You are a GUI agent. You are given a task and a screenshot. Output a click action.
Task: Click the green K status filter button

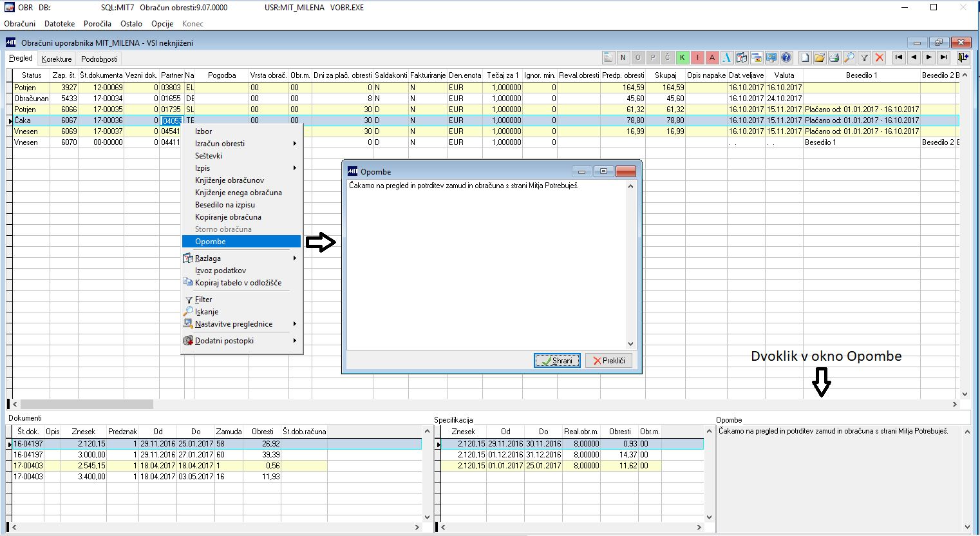pos(683,57)
